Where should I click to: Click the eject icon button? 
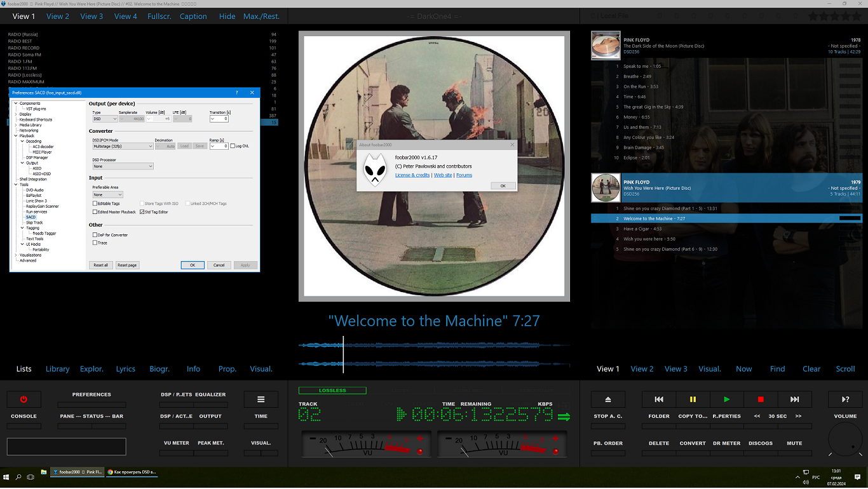tap(608, 399)
